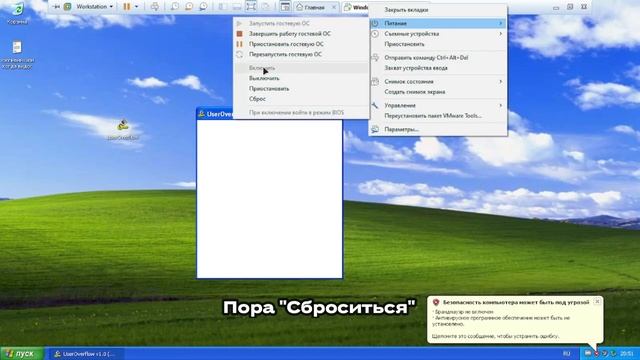Click При включении войти в режим BIOS
Image resolution: width=640 pixels, height=360 pixels.
click(x=296, y=112)
